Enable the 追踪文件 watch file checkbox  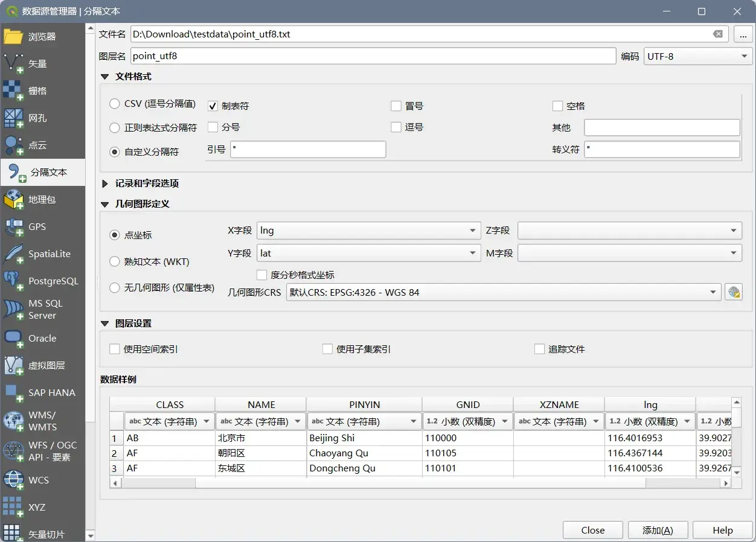pos(539,349)
